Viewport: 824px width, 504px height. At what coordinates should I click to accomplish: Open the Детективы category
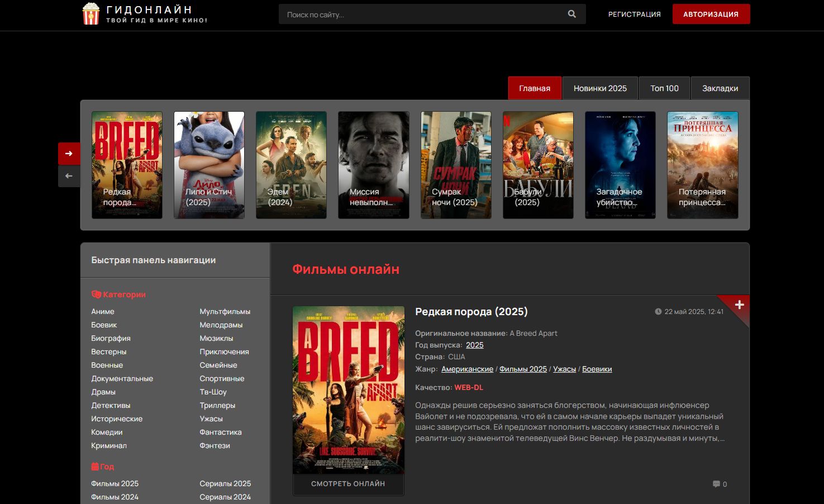click(x=111, y=406)
